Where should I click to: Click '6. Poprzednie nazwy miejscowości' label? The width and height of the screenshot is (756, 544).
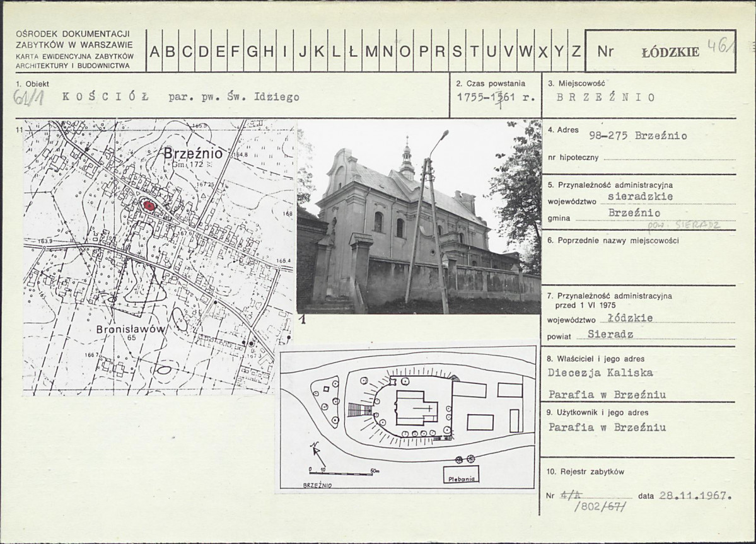614,240
